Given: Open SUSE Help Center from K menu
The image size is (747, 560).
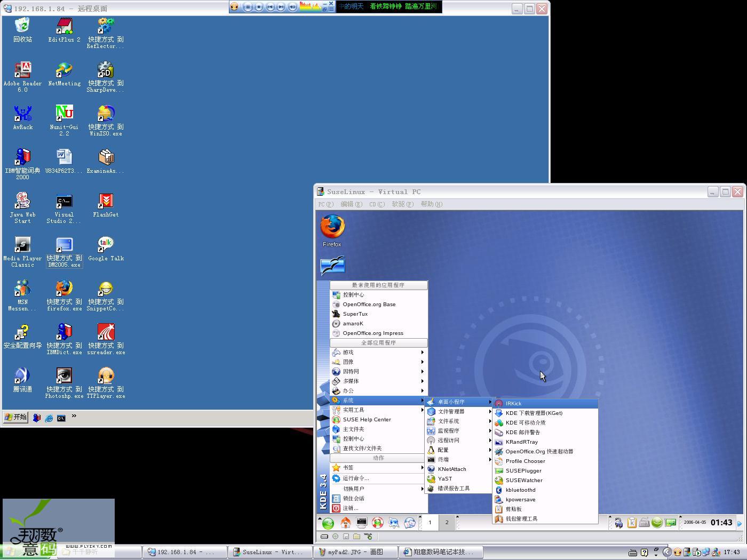Looking at the screenshot, I should 378,420.
